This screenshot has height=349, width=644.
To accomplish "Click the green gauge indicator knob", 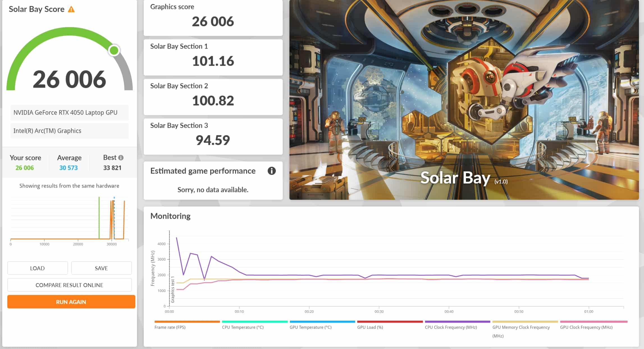I will click(114, 51).
